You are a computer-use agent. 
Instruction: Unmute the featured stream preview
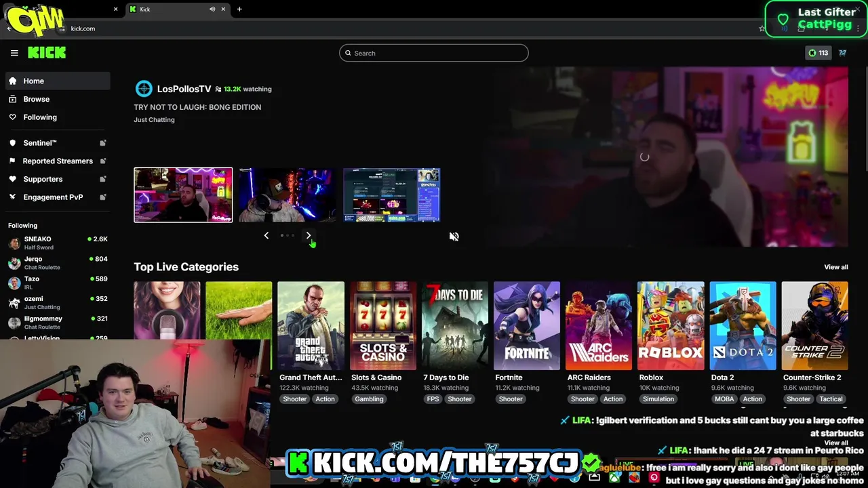[x=454, y=237]
